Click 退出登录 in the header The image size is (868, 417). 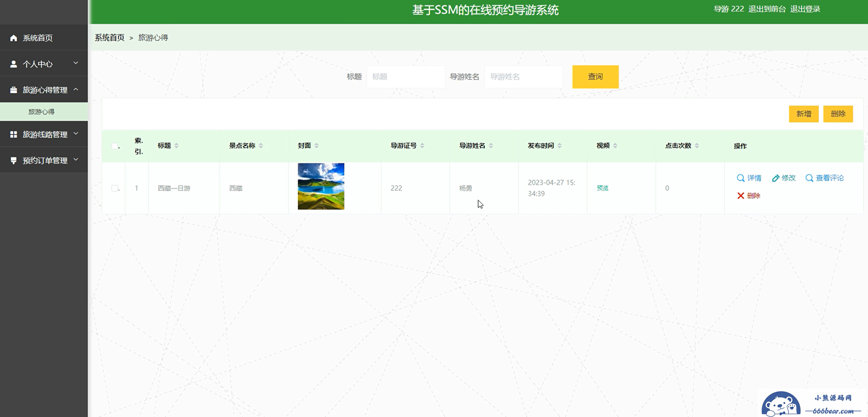tap(805, 9)
